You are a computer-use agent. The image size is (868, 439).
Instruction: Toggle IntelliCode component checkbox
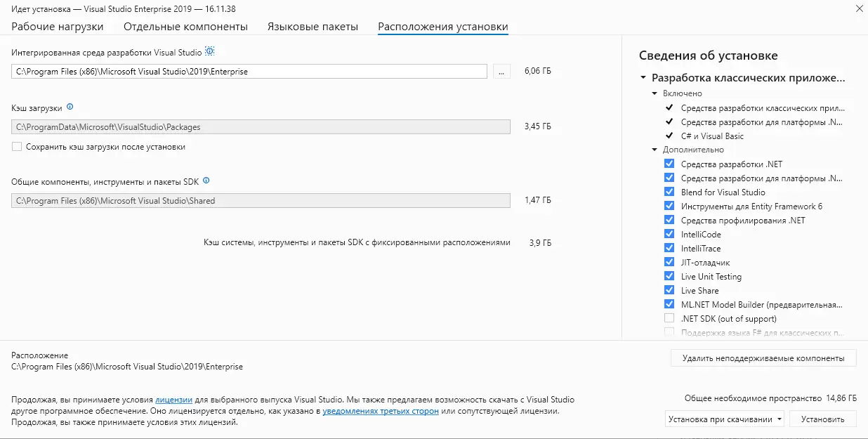(x=669, y=234)
